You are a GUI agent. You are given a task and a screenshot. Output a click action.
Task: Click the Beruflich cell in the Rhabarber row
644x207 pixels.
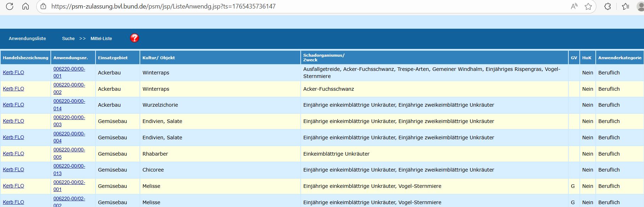coord(620,154)
